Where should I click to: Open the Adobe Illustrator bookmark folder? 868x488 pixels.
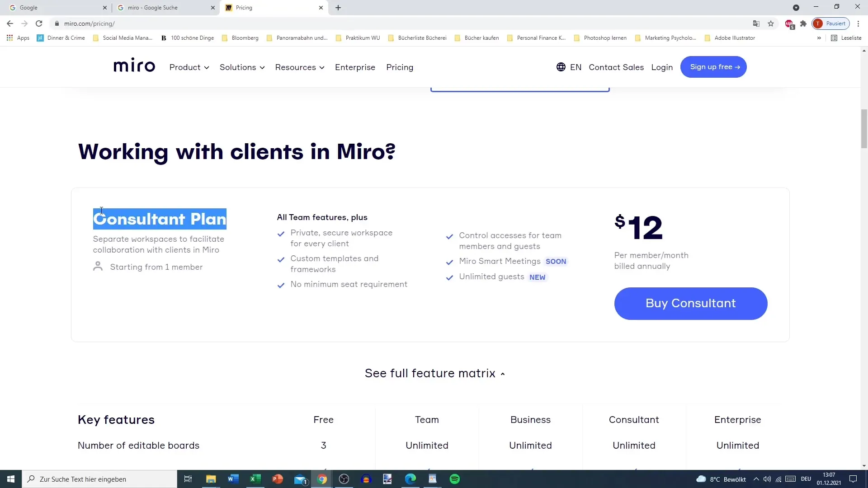(x=730, y=38)
